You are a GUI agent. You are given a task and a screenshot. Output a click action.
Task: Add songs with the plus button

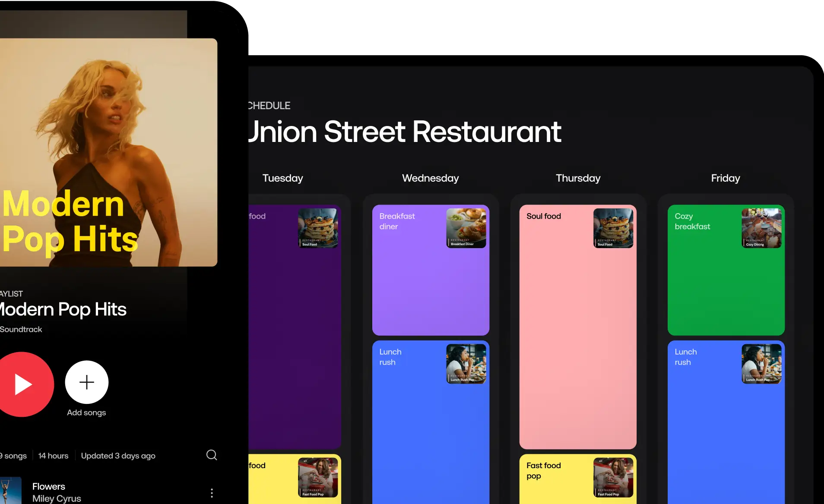click(87, 382)
